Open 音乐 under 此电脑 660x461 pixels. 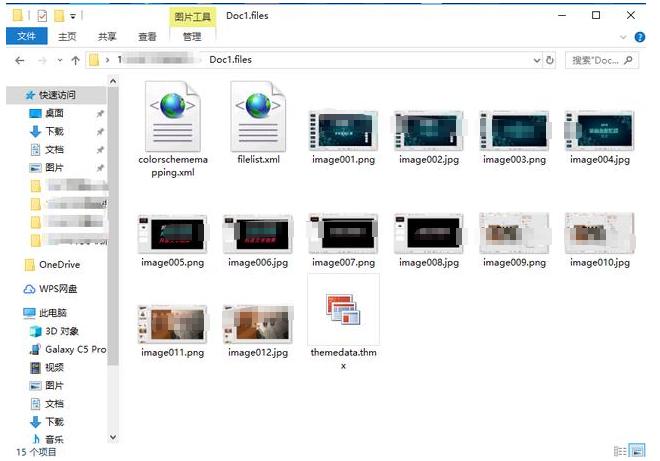[54, 440]
